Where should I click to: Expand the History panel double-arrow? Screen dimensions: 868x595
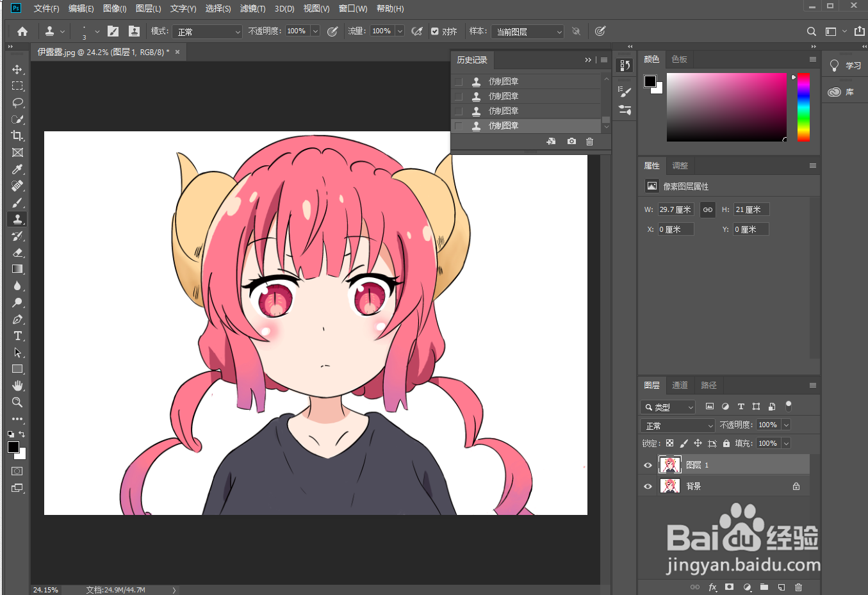[588, 60]
